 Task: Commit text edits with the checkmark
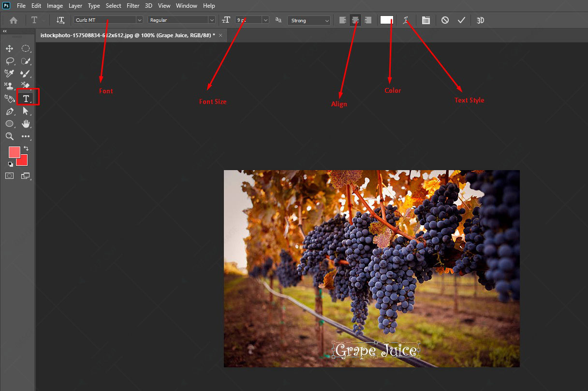coord(461,20)
